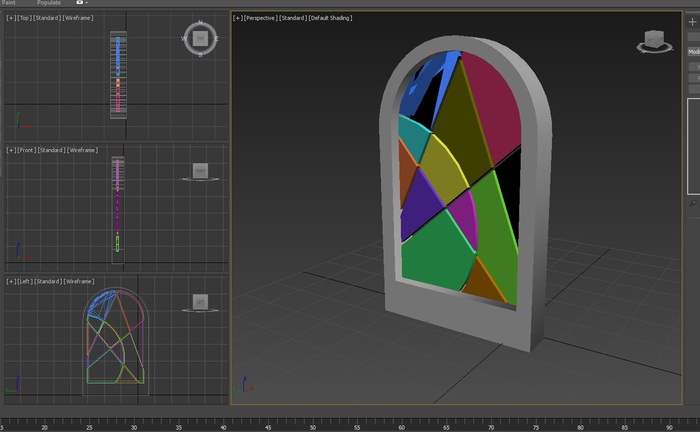Click the ViewCube in the Top viewport
The image size is (700, 432).
pos(200,38)
